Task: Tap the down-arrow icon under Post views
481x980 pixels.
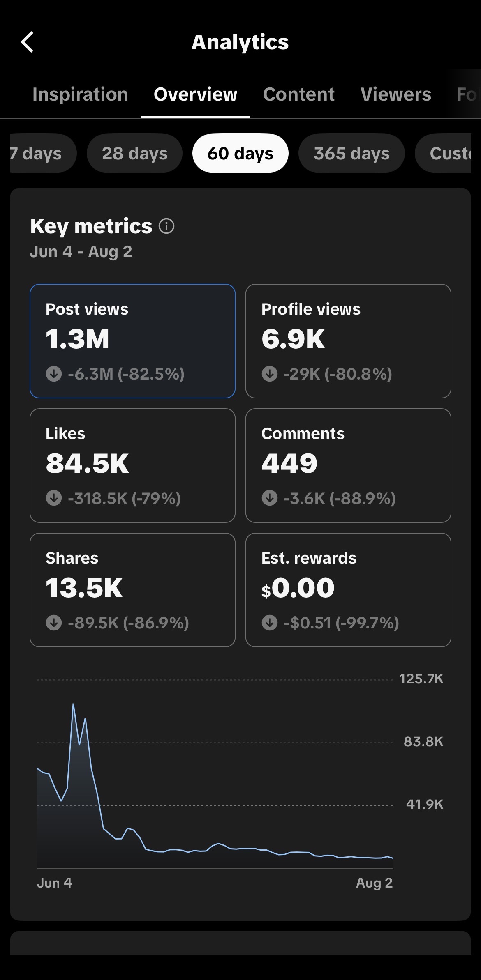Action: coord(54,374)
